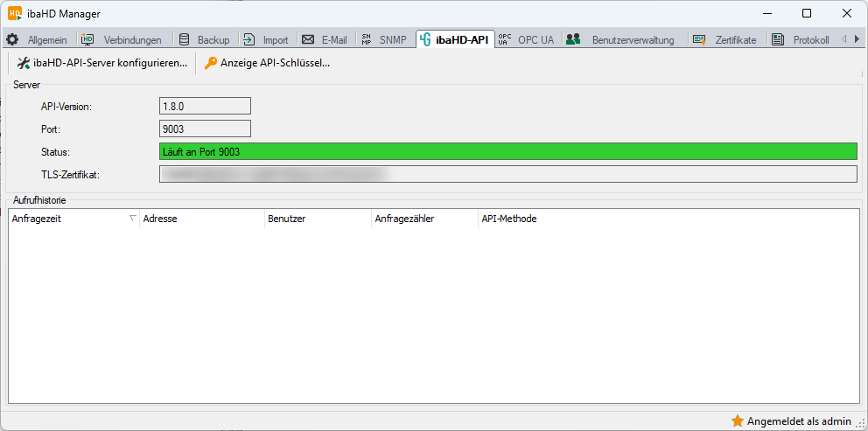Maximize the ibaHD Manager window

(x=807, y=13)
